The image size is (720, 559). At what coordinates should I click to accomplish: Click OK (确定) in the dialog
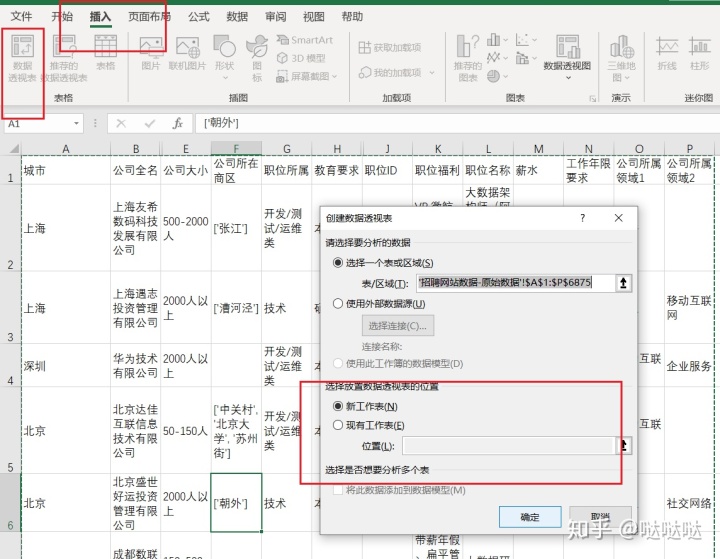point(530,517)
